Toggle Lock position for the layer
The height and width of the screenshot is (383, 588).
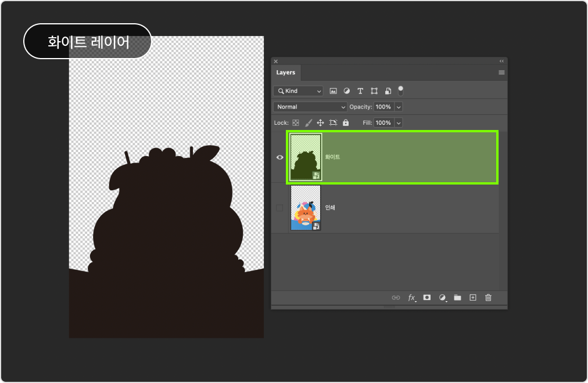(x=321, y=122)
